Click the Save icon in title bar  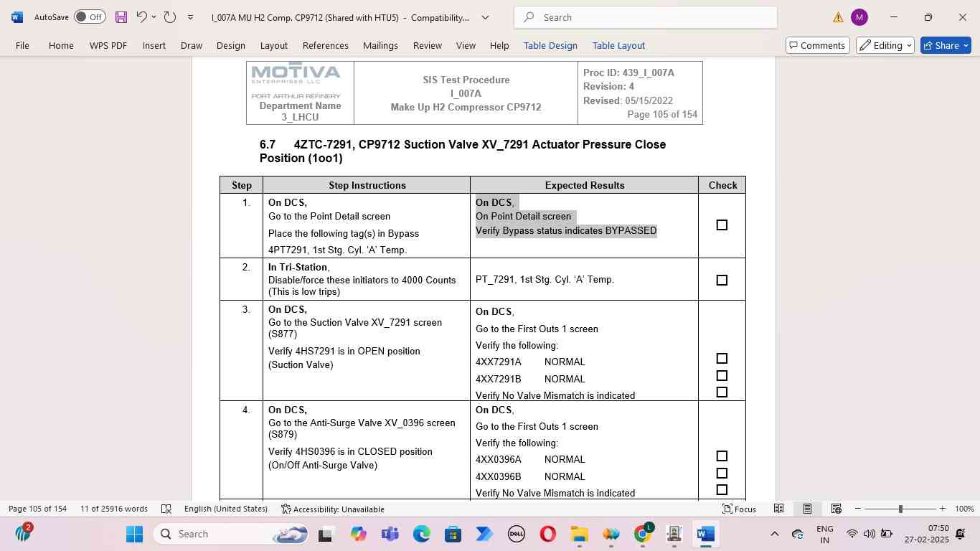click(x=121, y=17)
